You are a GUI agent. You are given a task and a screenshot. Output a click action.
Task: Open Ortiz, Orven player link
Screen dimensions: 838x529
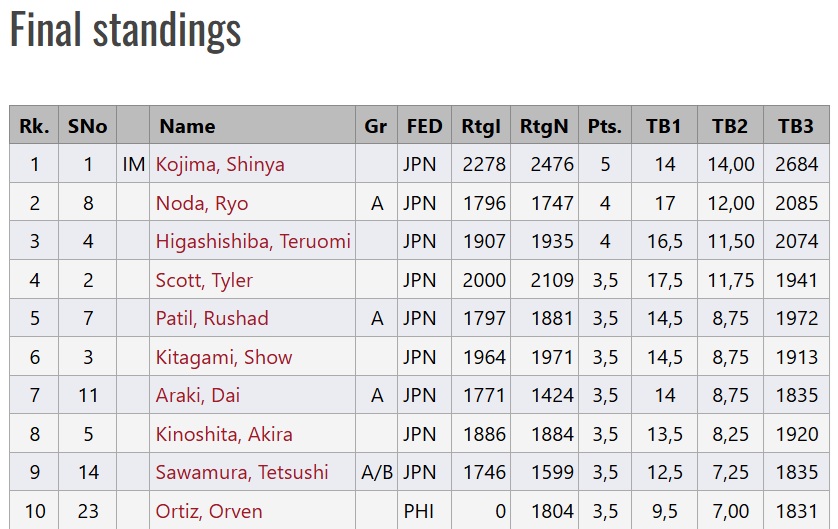coord(208,511)
